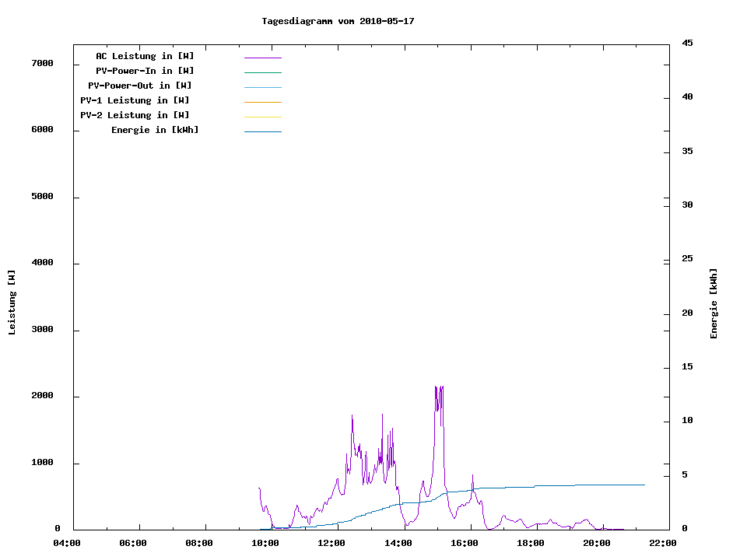Click the highest purple peak near 15:00
Screen dimensions: 747x560
coord(438,387)
